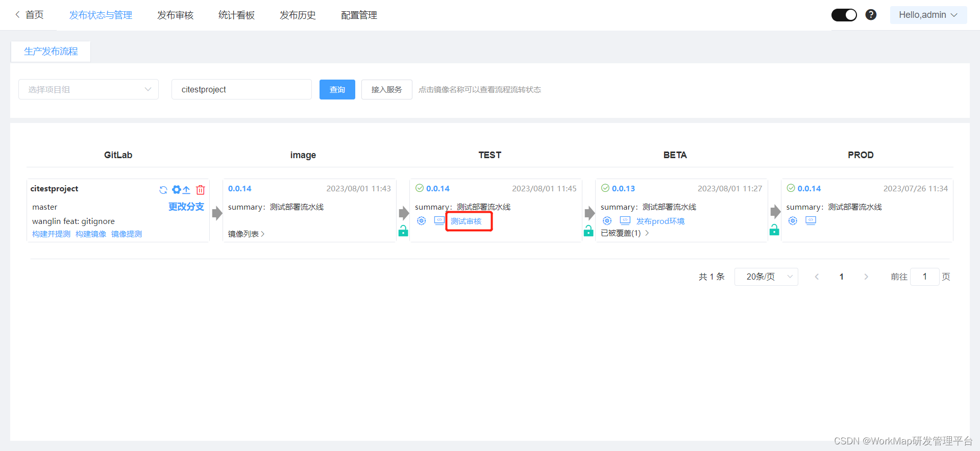Click the 镜像提测 link
This screenshot has height=451, width=980.
pyautogui.click(x=127, y=234)
